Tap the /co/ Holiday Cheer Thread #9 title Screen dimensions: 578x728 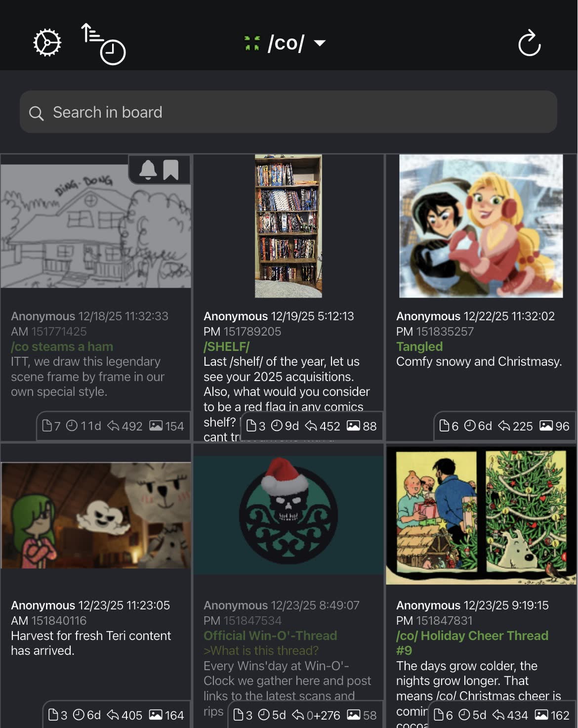point(472,643)
